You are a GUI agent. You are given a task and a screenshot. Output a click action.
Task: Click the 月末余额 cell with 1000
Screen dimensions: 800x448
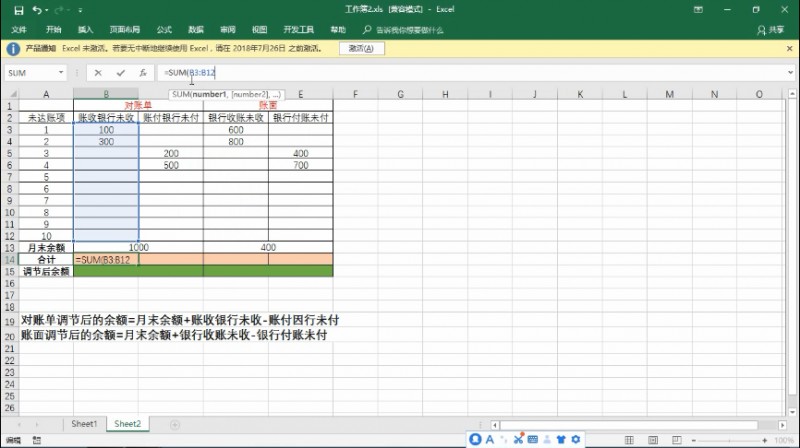tap(138, 247)
